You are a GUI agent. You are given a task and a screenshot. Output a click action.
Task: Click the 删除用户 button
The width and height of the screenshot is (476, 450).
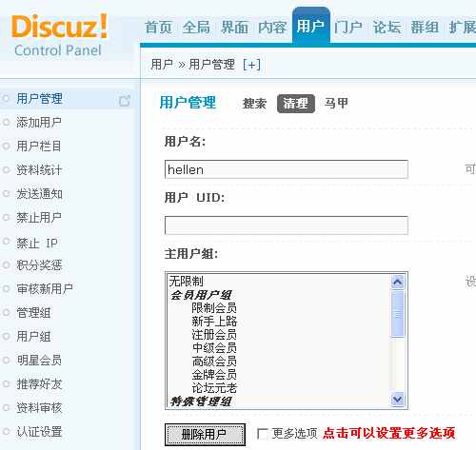tap(205, 435)
